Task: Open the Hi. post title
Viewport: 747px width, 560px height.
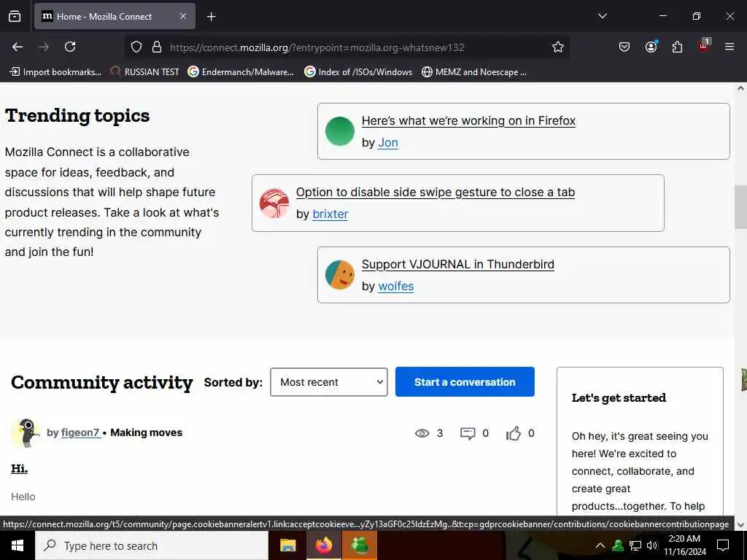Action: coord(20,469)
